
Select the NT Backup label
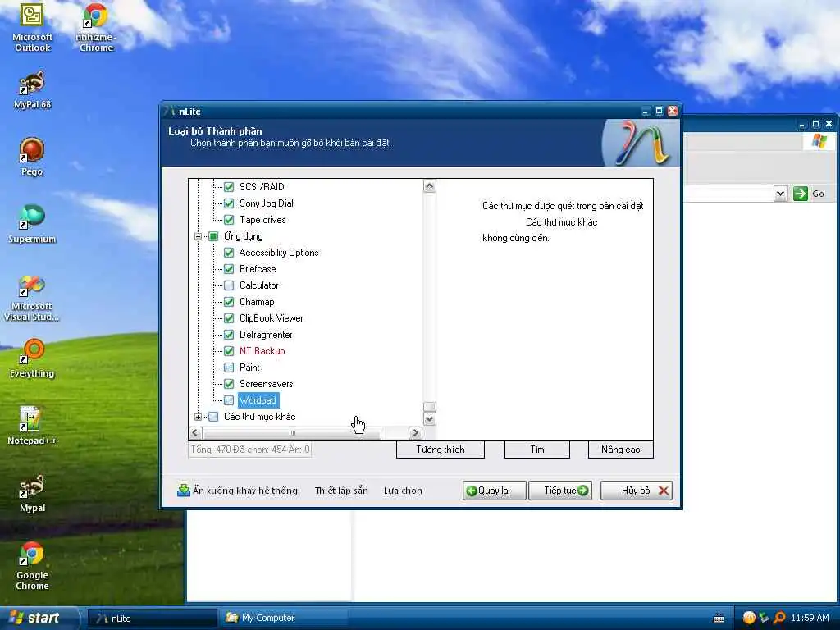click(262, 351)
